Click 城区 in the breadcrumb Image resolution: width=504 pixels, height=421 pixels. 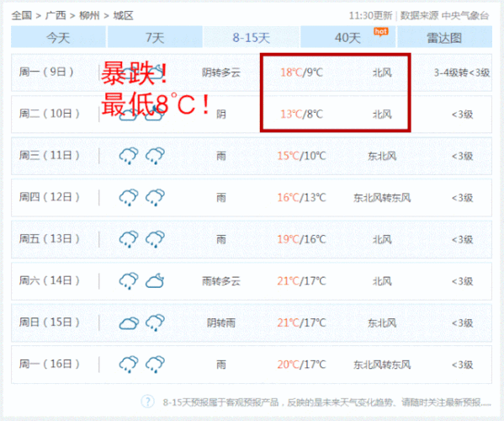[123, 15]
